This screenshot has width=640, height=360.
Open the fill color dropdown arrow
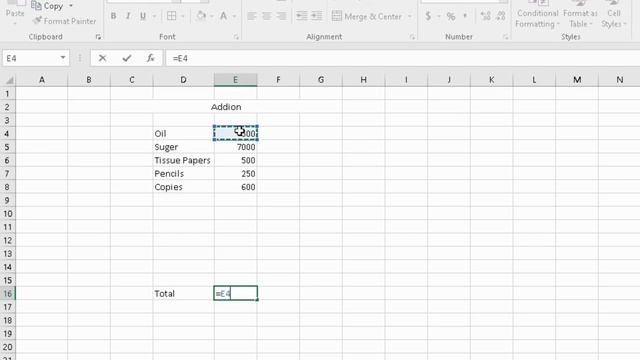[211, 16]
